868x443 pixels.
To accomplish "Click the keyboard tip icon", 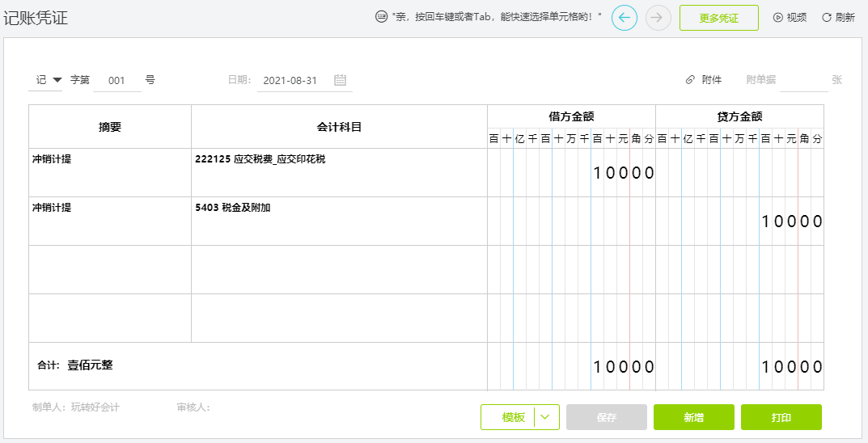I will tap(381, 17).
